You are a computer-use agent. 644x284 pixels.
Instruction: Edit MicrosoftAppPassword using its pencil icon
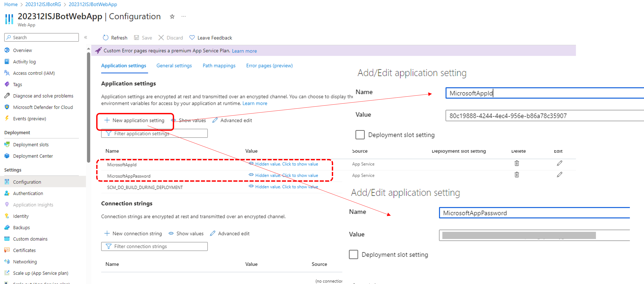(x=559, y=175)
